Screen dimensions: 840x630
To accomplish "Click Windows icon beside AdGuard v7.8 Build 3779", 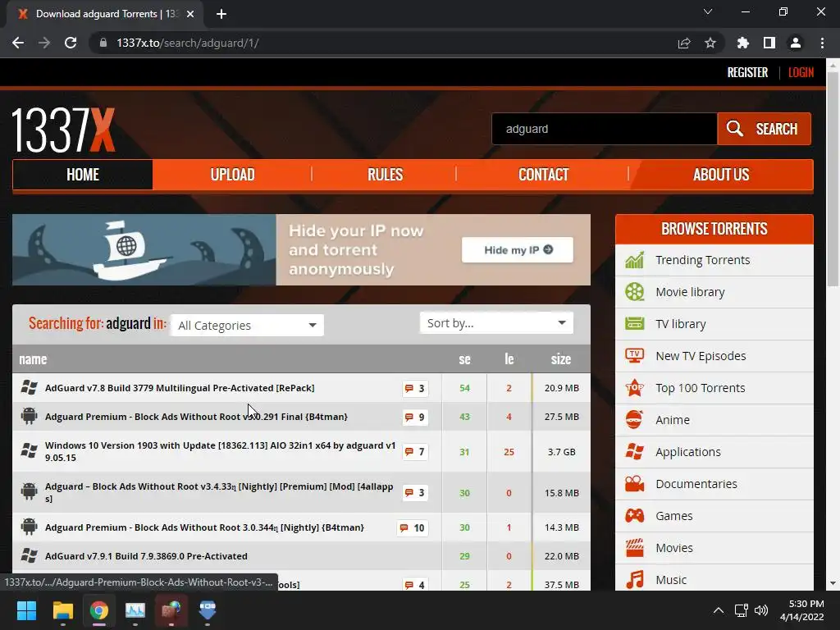I will click(x=29, y=387).
